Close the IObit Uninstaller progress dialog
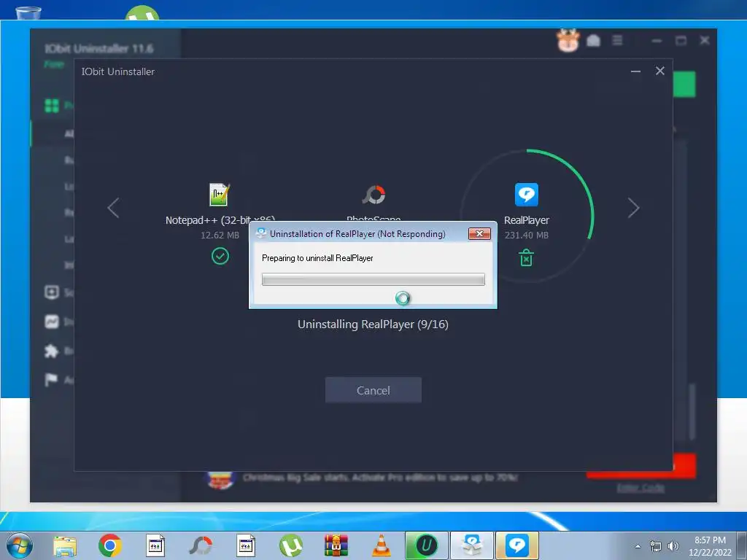The width and height of the screenshot is (747, 560). coord(659,71)
